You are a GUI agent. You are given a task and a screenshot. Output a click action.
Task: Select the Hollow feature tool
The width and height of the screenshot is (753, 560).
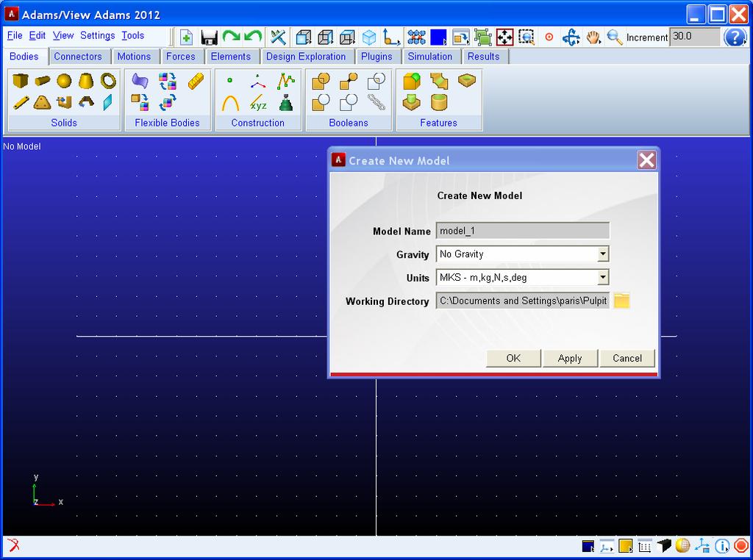467,79
